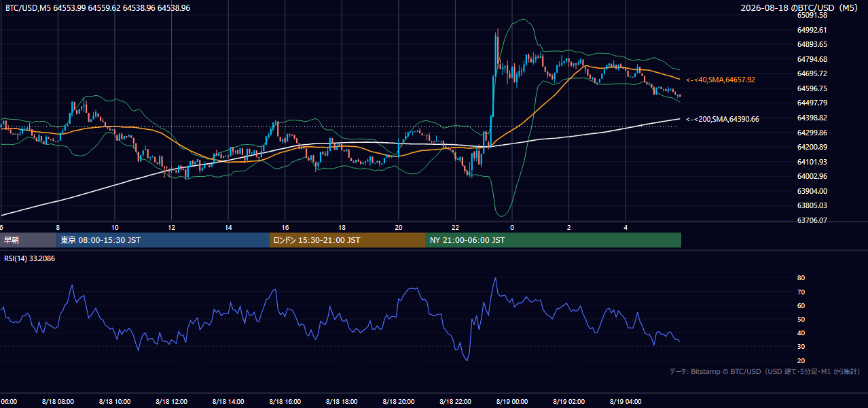The height and width of the screenshot is (408, 868).
Task: Click price axis label 64695.72
Action: [x=812, y=73]
